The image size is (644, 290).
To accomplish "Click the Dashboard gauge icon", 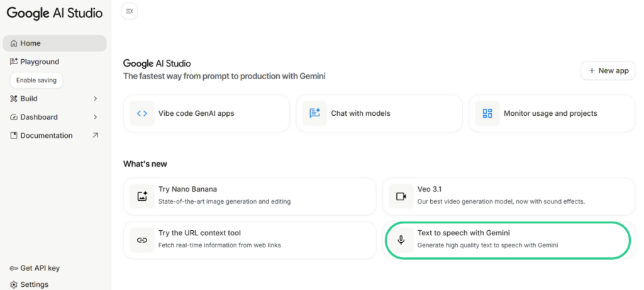I will point(14,117).
